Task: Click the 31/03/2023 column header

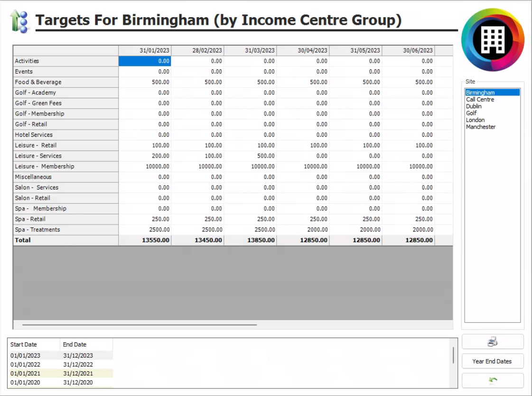Action: point(250,50)
